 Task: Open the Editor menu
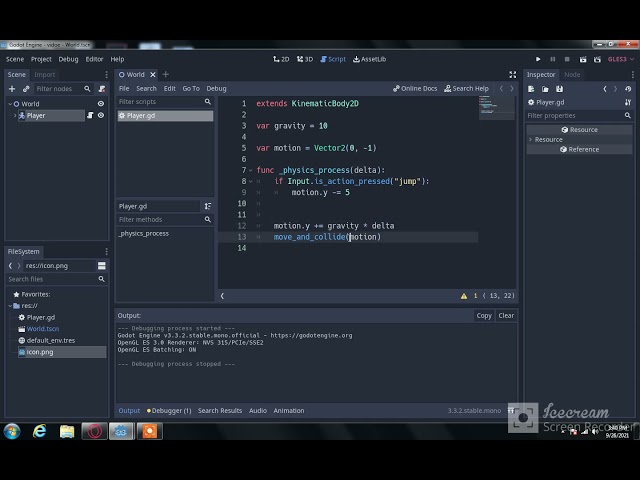[x=94, y=59]
